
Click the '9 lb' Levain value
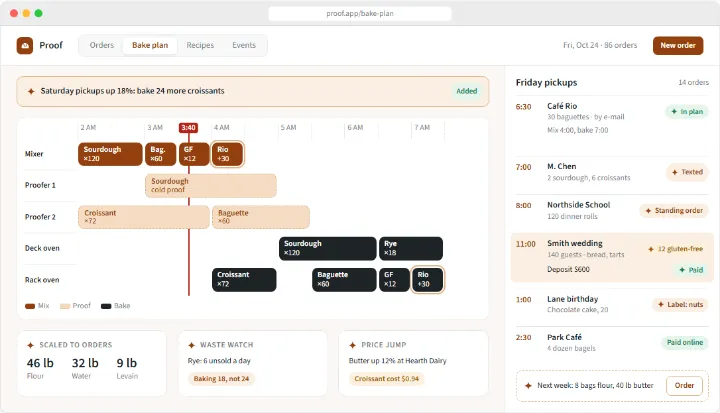127,363
